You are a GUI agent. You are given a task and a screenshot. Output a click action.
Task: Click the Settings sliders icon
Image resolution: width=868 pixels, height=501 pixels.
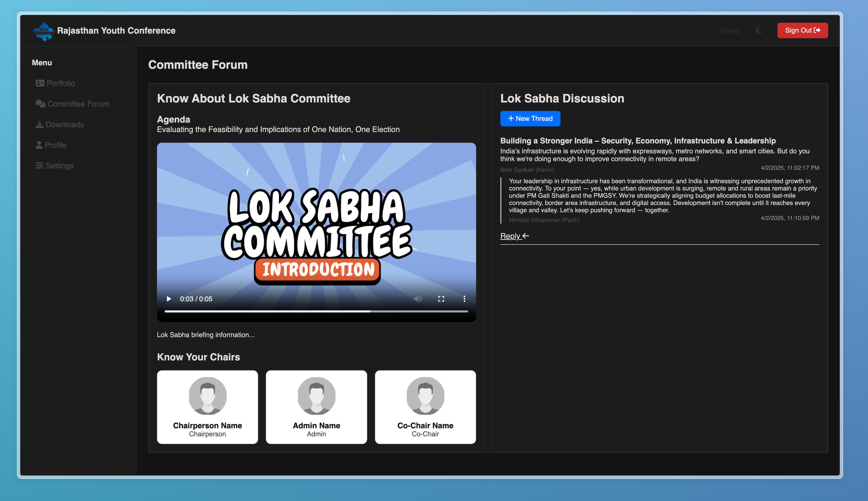pyautogui.click(x=39, y=166)
